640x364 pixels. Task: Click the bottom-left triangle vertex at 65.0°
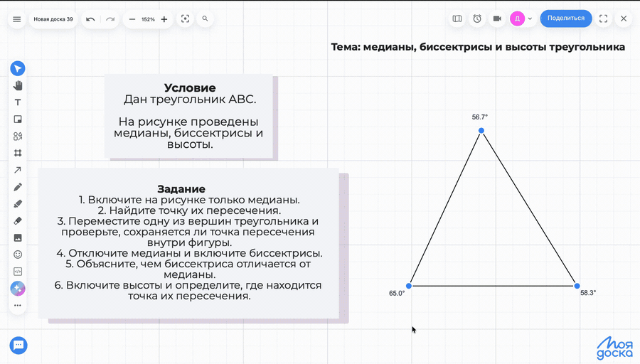(409, 286)
